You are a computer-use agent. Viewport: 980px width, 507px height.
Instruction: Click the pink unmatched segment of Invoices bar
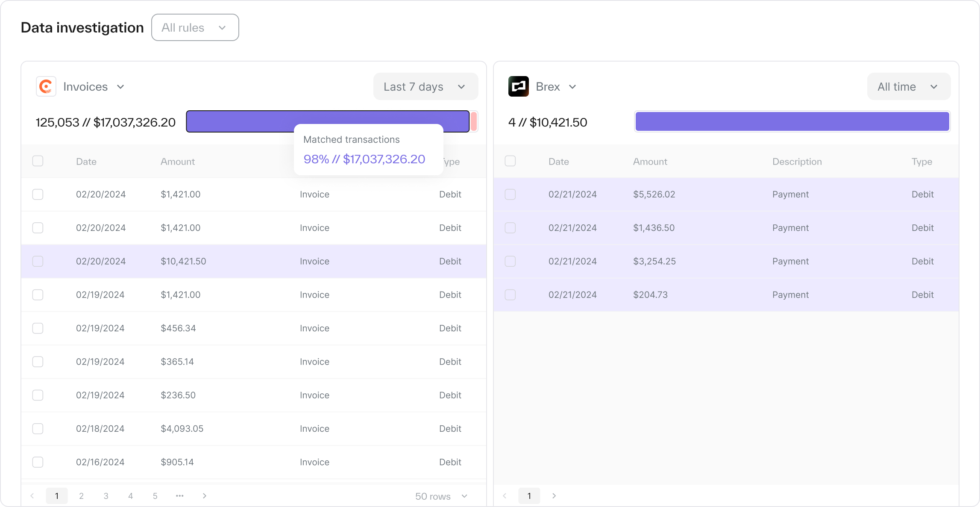(x=474, y=121)
